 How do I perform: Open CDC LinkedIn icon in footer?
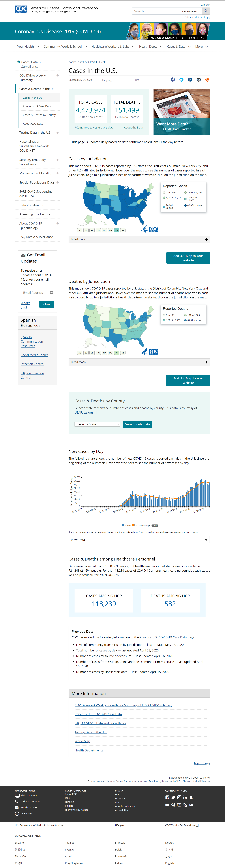click(x=185, y=798)
